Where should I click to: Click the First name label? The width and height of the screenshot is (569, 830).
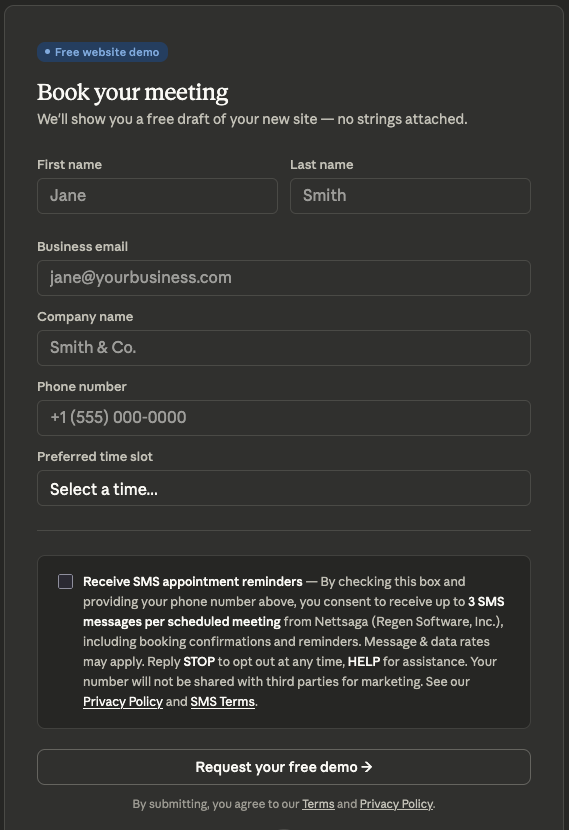tap(69, 165)
